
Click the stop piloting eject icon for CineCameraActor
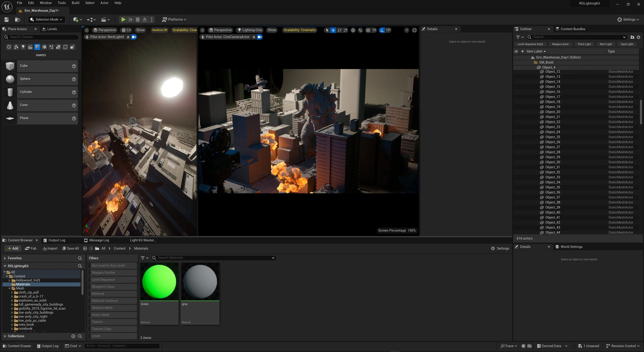[254, 37]
